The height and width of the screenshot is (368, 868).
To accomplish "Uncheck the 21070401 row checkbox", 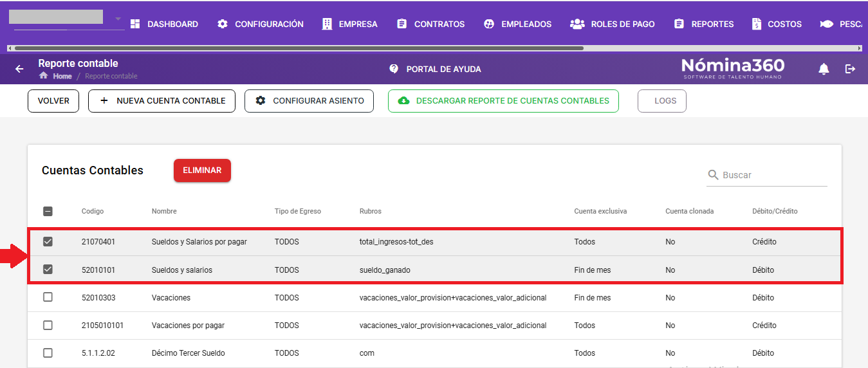I will (x=48, y=242).
